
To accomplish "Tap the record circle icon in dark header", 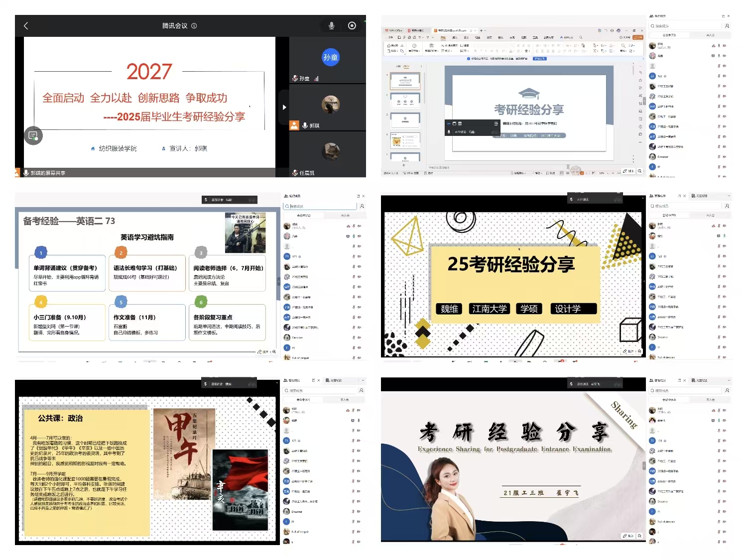I will tap(352, 26).
